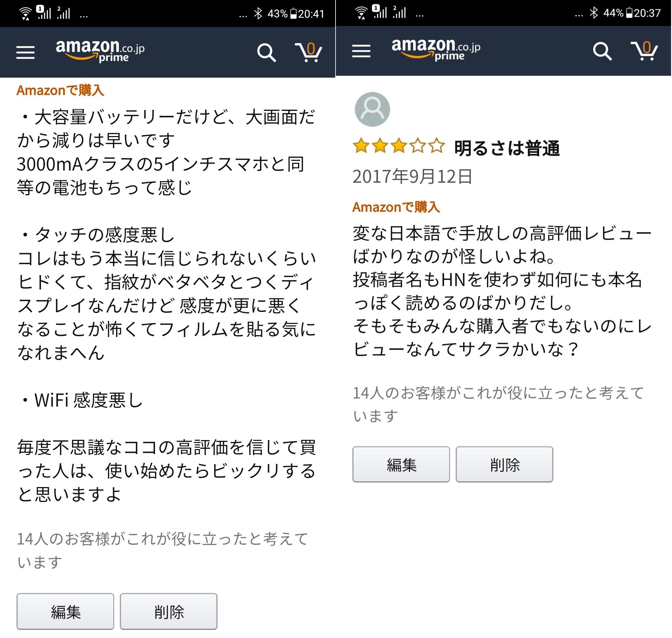Image resolution: width=672 pixels, height=638 pixels.
Task: Open the shopping cart on the left screen
Action: point(308,52)
